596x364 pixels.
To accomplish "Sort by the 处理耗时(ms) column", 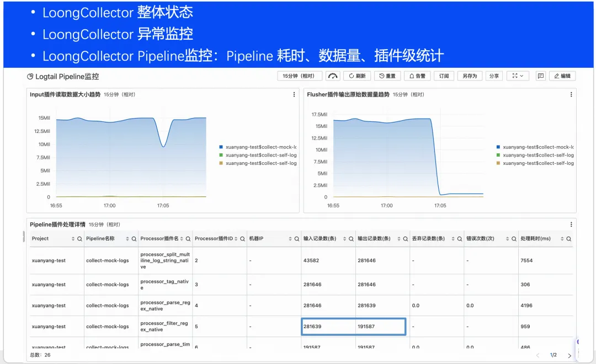I will point(562,239).
